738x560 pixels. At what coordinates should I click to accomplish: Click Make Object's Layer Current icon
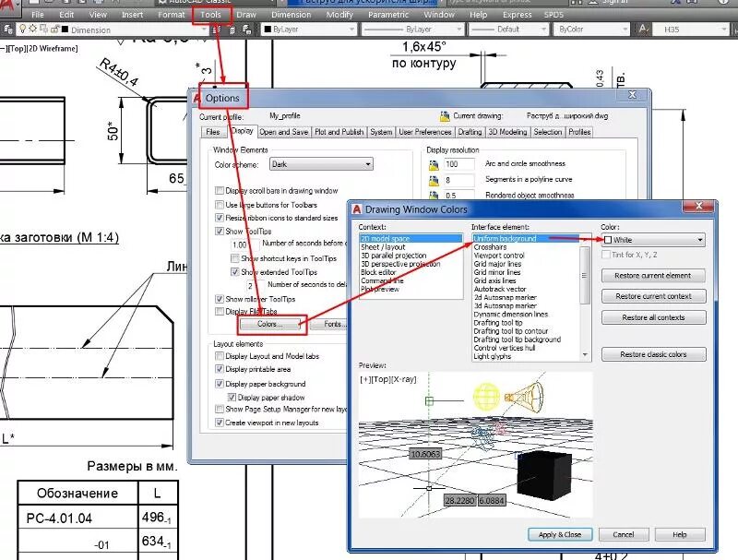point(217,30)
